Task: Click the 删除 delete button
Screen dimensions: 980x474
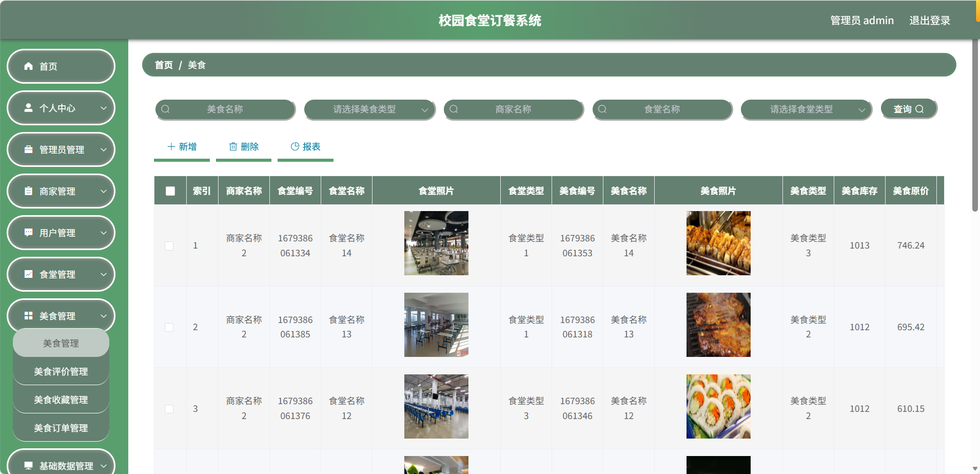Action: [x=244, y=147]
